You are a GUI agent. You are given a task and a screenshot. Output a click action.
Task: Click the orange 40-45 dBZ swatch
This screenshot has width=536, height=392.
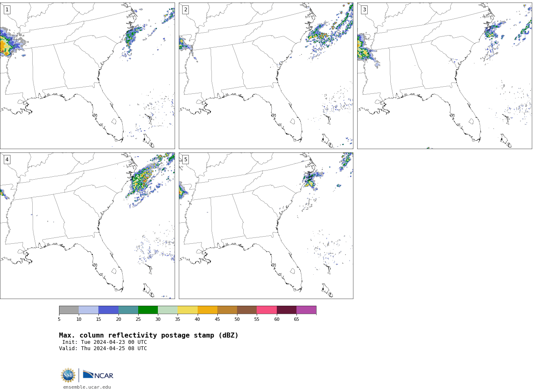(x=207, y=310)
